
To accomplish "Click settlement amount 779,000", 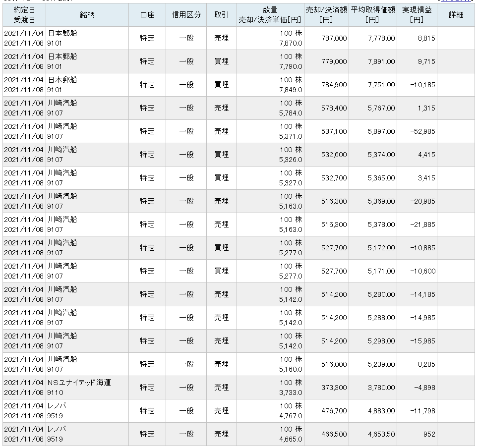I will (x=334, y=61).
